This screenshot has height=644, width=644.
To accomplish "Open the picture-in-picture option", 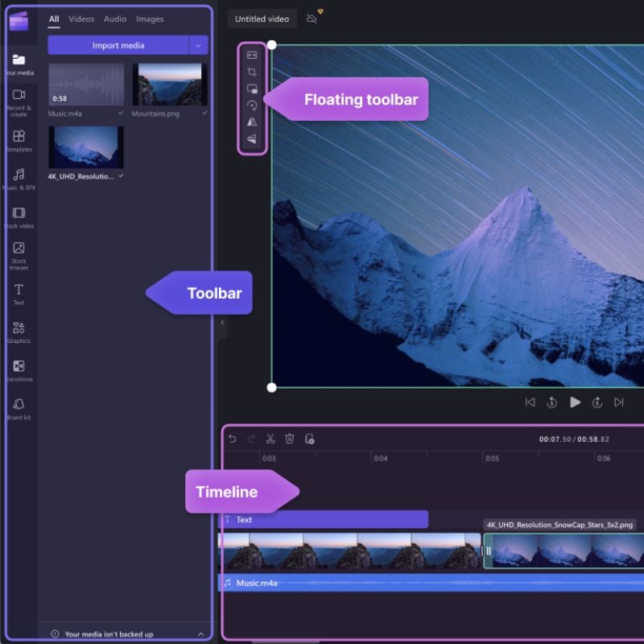I will [253, 90].
